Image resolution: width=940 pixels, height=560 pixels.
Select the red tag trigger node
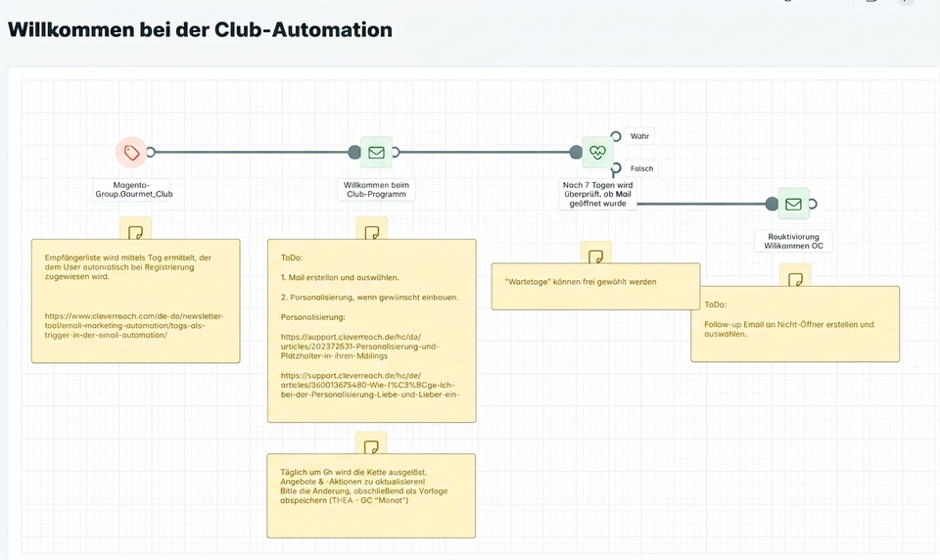click(x=131, y=153)
